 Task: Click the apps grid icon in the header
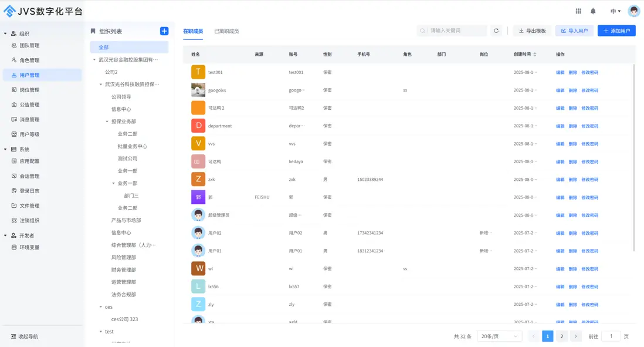(577, 11)
